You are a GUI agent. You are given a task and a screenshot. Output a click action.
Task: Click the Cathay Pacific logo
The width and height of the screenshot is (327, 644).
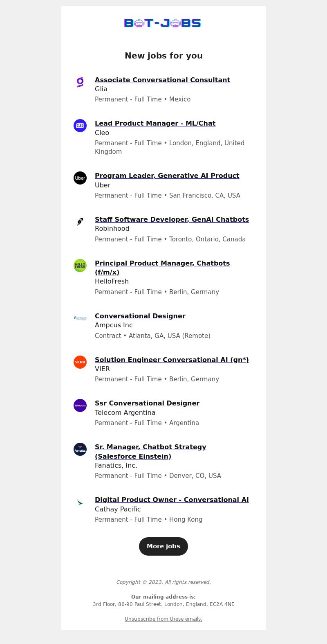pos(80,502)
